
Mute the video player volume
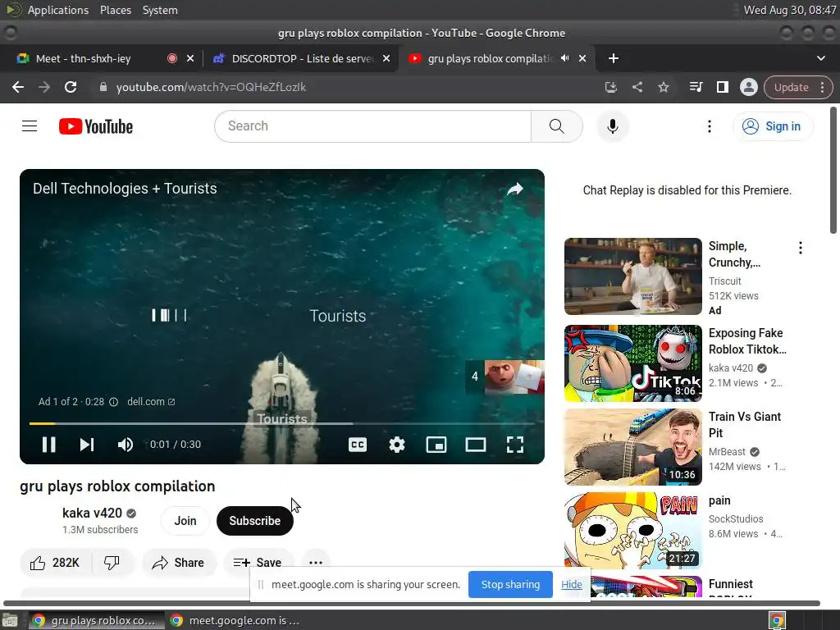126,444
